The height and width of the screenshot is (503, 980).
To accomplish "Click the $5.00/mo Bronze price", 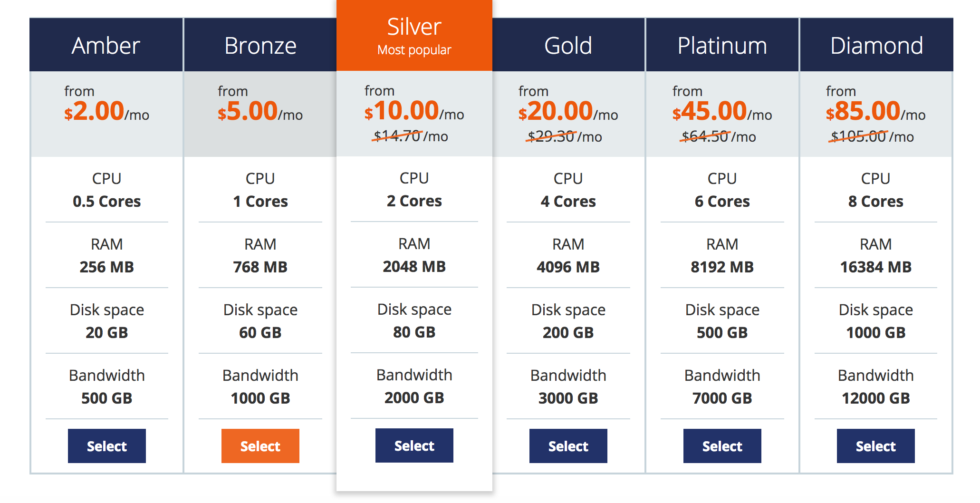I will 260,112.
